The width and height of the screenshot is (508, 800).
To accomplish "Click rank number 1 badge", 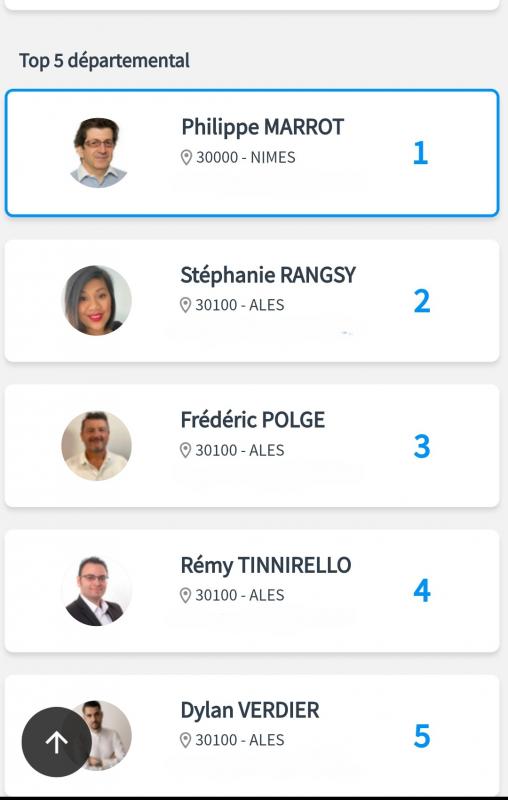I will pos(420,153).
